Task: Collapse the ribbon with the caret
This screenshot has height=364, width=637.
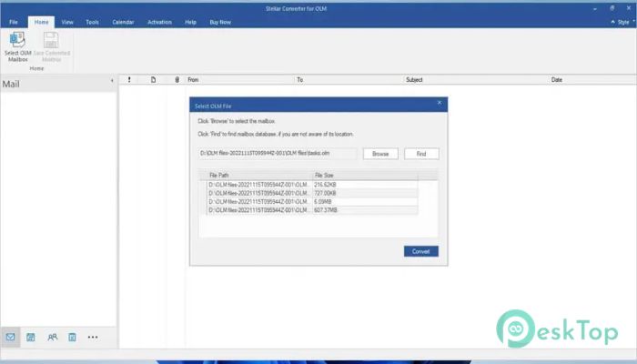Action: coord(612,22)
